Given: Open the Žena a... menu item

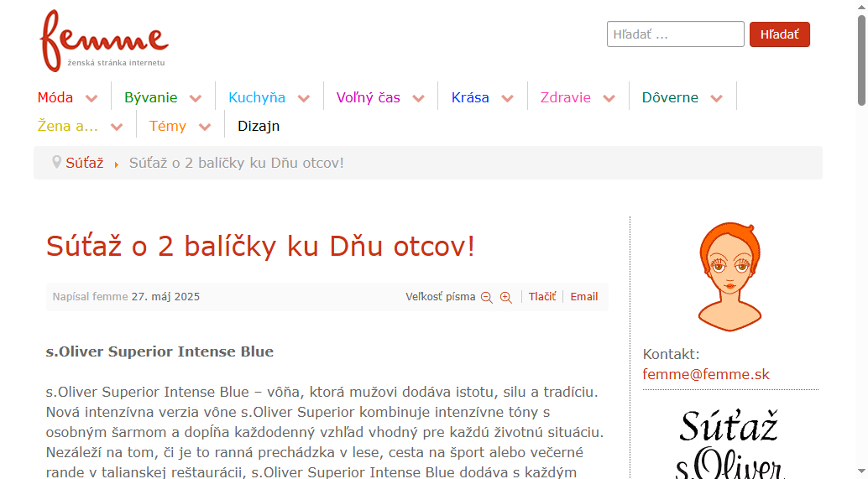Looking at the screenshot, I should (67, 126).
